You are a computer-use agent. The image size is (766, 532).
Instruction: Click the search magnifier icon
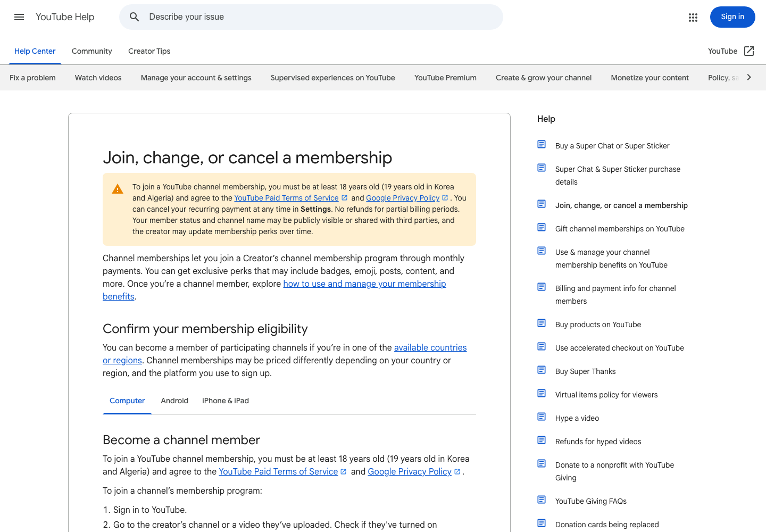click(x=135, y=17)
